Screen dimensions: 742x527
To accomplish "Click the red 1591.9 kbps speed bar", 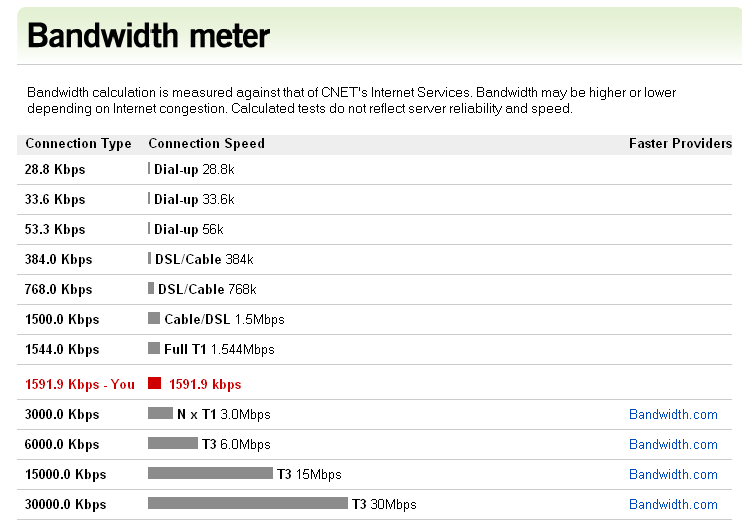I will tap(154, 383).
